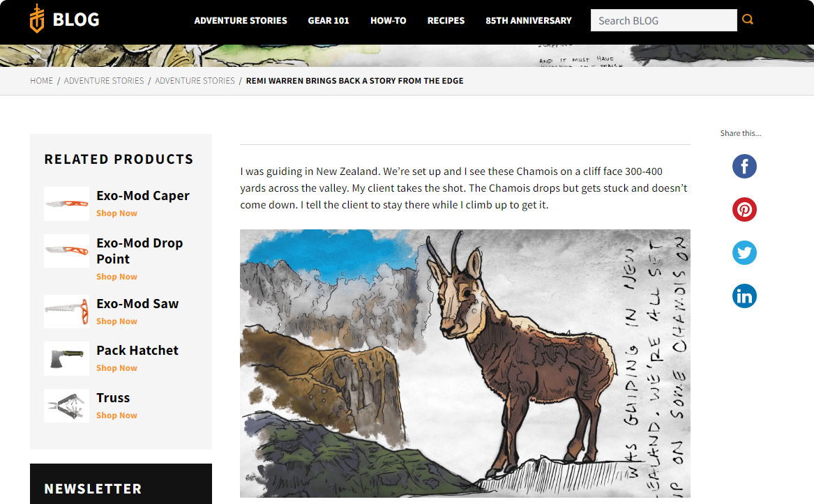Click the Chamois illustration image
Viewport: 814px width, 504px height.
pyautogui.click(x=465, y=363)
